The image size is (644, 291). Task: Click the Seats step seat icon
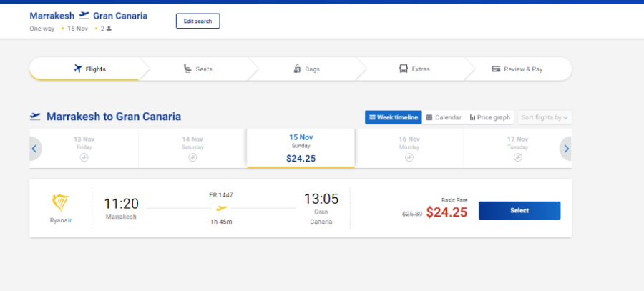point(187,69)
